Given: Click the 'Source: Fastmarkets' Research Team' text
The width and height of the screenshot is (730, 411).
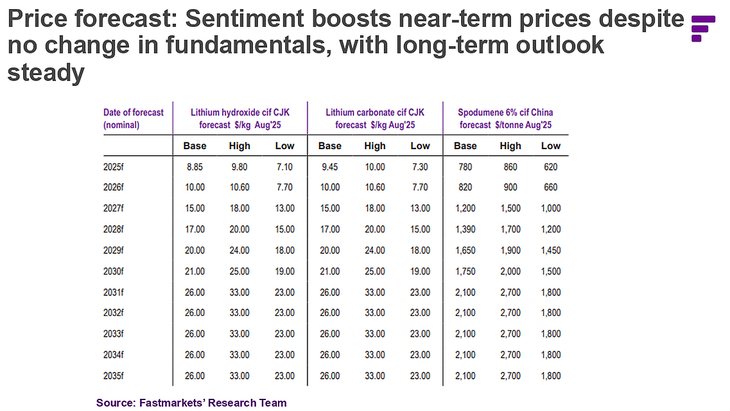Looking at the screenshot, I should point(191,402).
